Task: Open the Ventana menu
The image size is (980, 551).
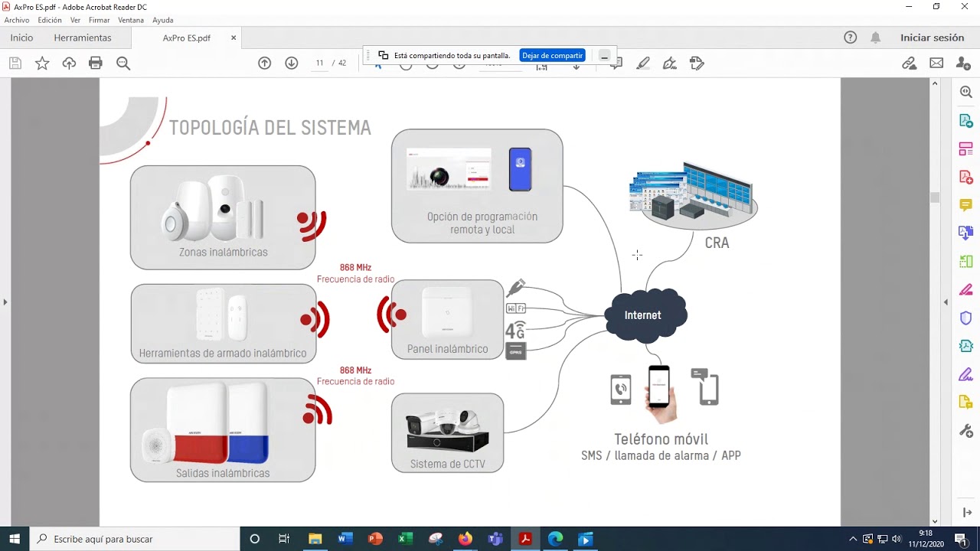Action: 131,20
